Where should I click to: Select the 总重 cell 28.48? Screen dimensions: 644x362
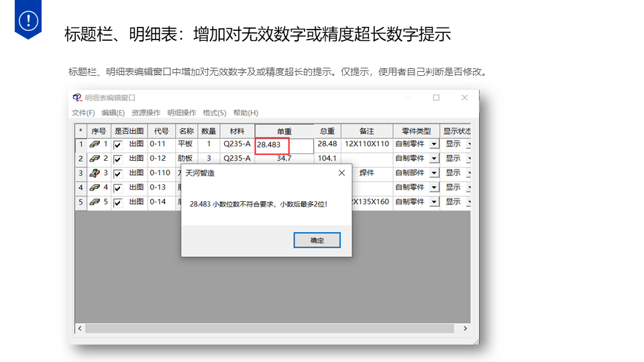point(327,144)
